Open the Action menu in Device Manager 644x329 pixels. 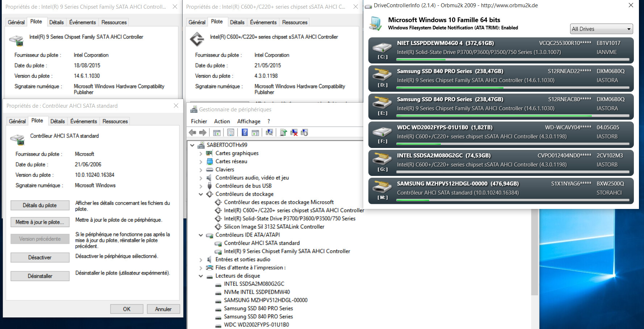(x=222, y=121)
